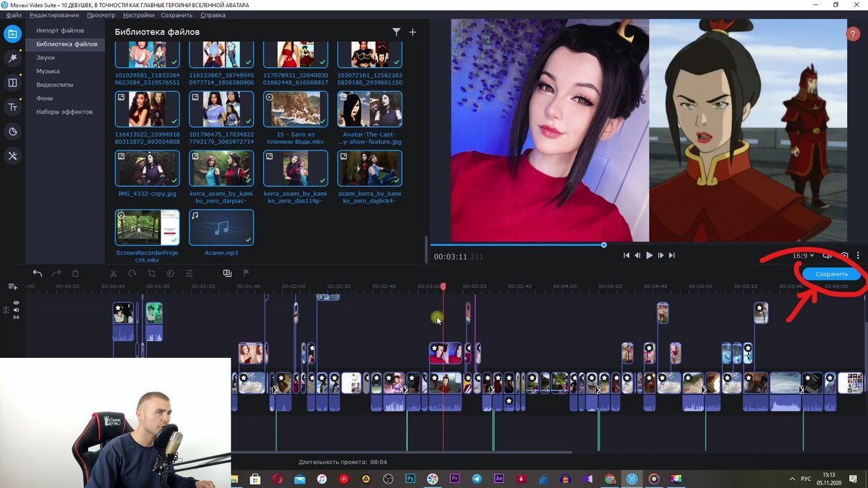Open the 16:9 aspect ratio dropdown

(x=802, y=255)
